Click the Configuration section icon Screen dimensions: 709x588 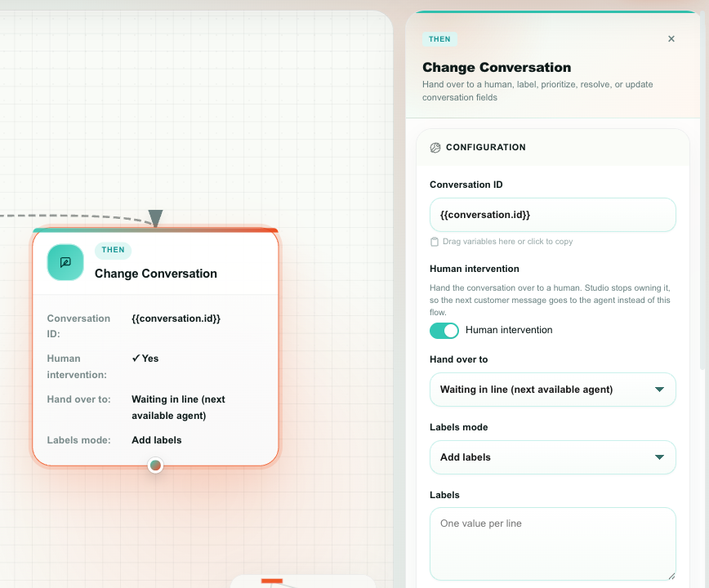coord(435,148)
